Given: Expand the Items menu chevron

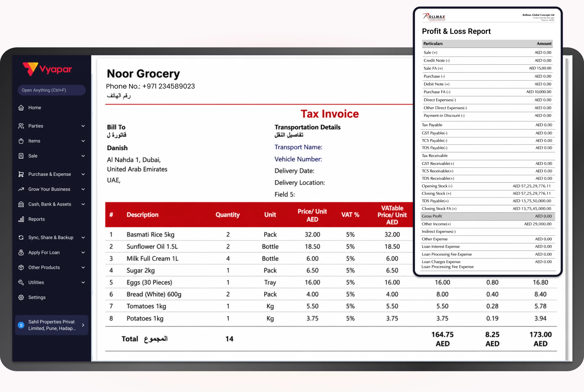Looking at the screenshot, I should coord(83,141).
